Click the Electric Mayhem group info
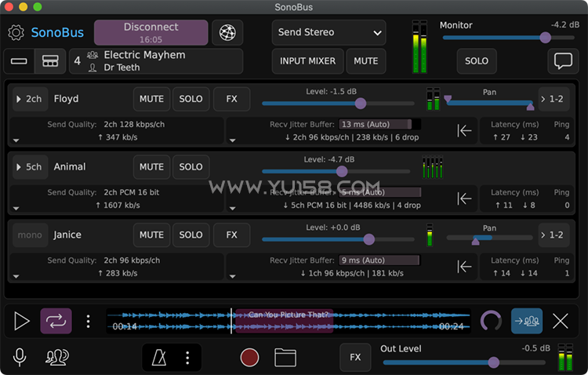 pyautogui.click(x=156, y=61)
